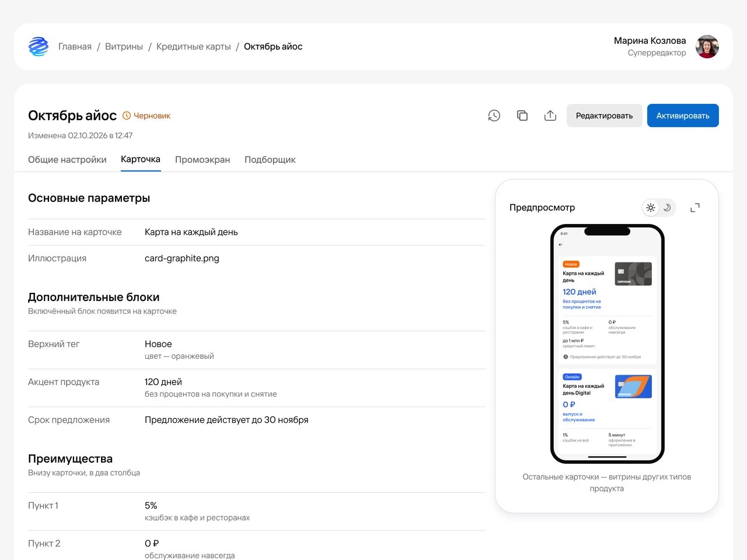Click the Октябрь айос page title
Screen dimensions: 747x560
coord(72,116)
